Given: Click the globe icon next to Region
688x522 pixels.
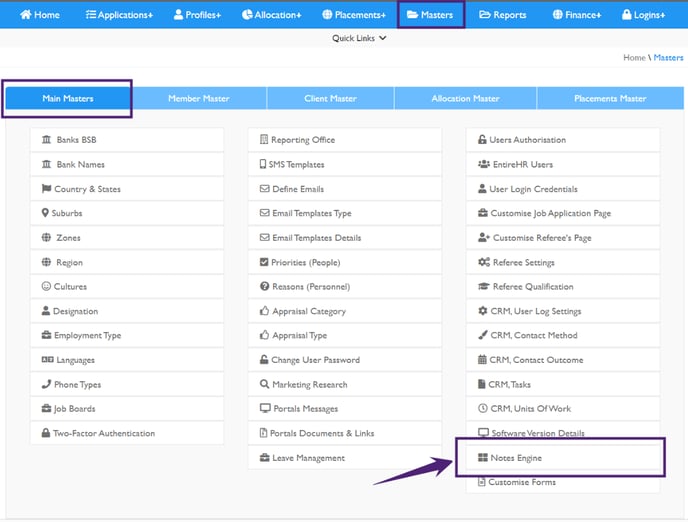Looking at the screenshot, I should (46, 262).
